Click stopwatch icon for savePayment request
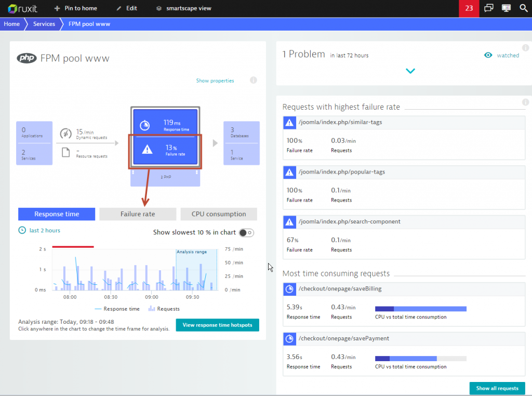 (289, 339)
